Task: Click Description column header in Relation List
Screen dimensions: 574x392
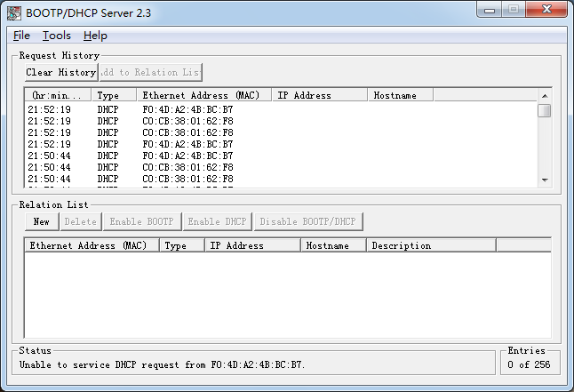Action: coord(430,245)
